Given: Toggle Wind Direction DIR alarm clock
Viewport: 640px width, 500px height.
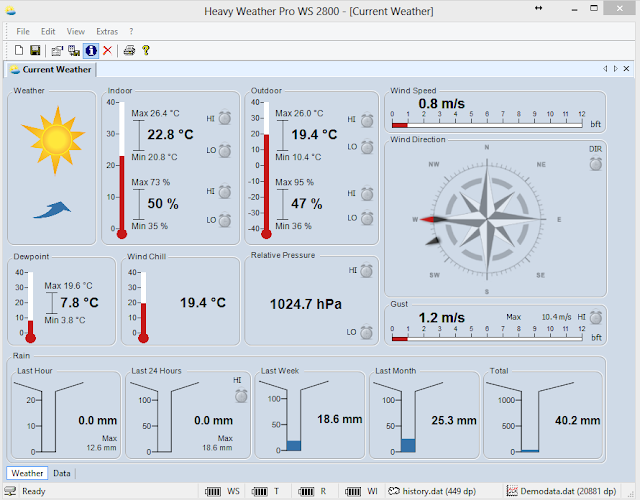Looking at the screenshot, I should click(x=596, y=164).
